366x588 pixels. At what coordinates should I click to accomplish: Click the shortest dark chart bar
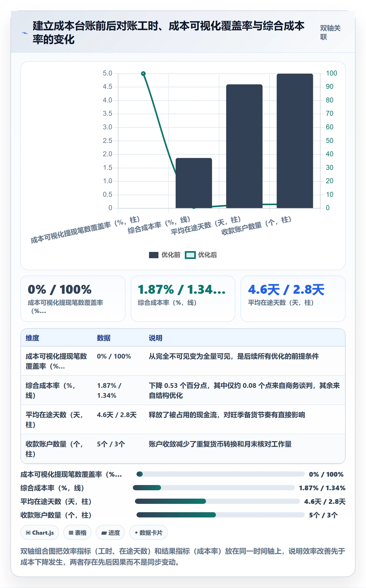[194, 183]
